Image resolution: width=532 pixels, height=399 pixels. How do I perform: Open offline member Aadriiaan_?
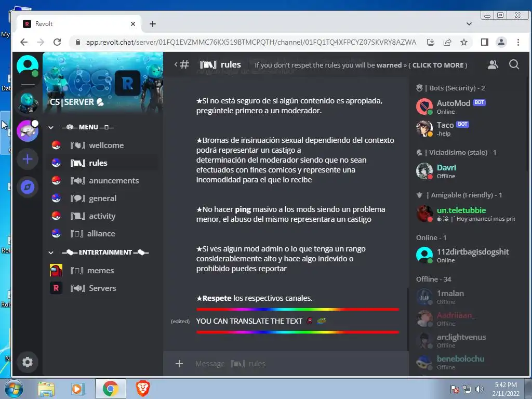tap(465, 318)
